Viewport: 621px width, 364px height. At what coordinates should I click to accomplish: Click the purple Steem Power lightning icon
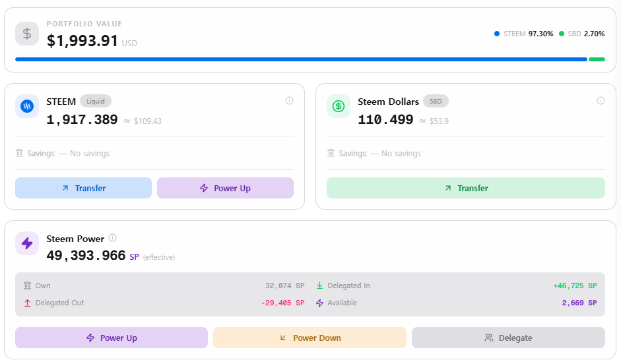(x=27, y=243)
